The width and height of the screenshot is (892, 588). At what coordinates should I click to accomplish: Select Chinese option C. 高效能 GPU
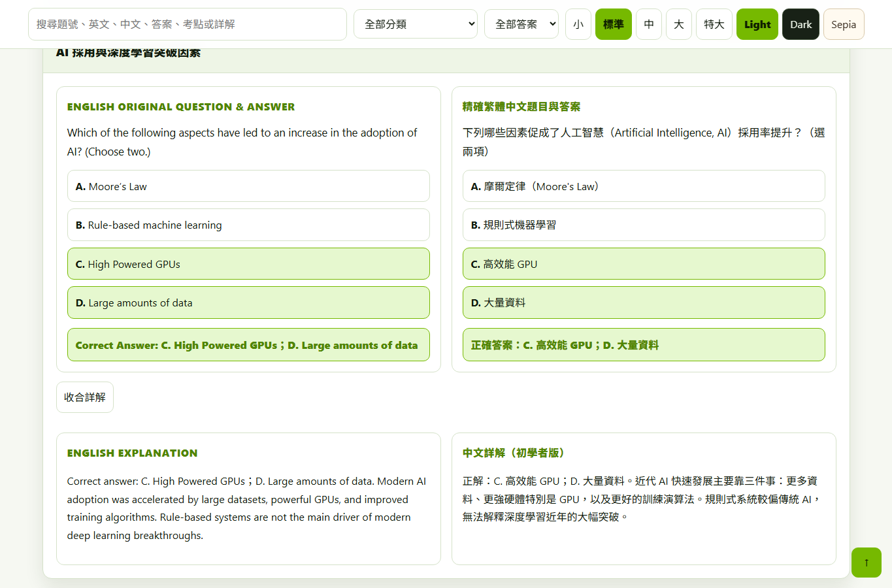(x=644, y=264)
